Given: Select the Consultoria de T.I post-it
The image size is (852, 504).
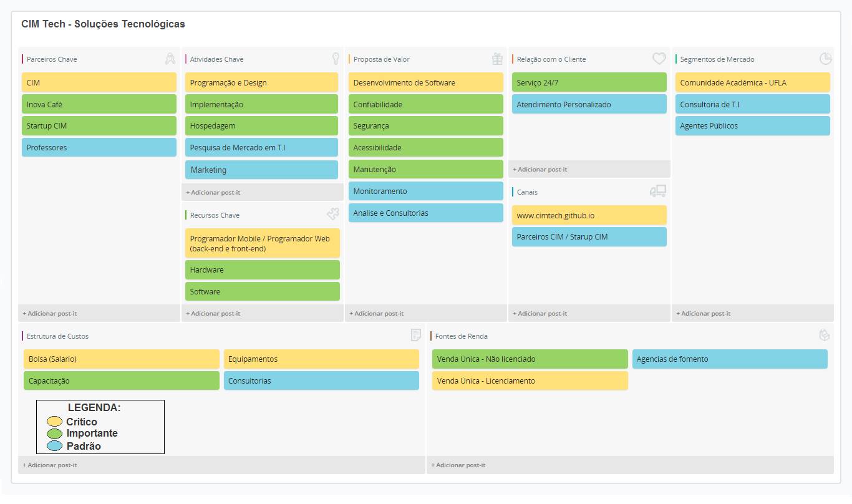Looking at the screenshot, I should (753, 104).
